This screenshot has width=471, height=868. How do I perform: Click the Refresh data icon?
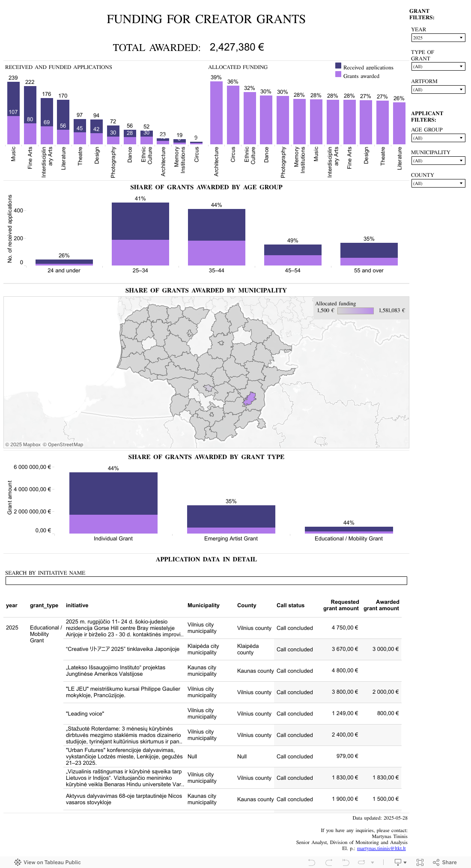tap(361, 862)
